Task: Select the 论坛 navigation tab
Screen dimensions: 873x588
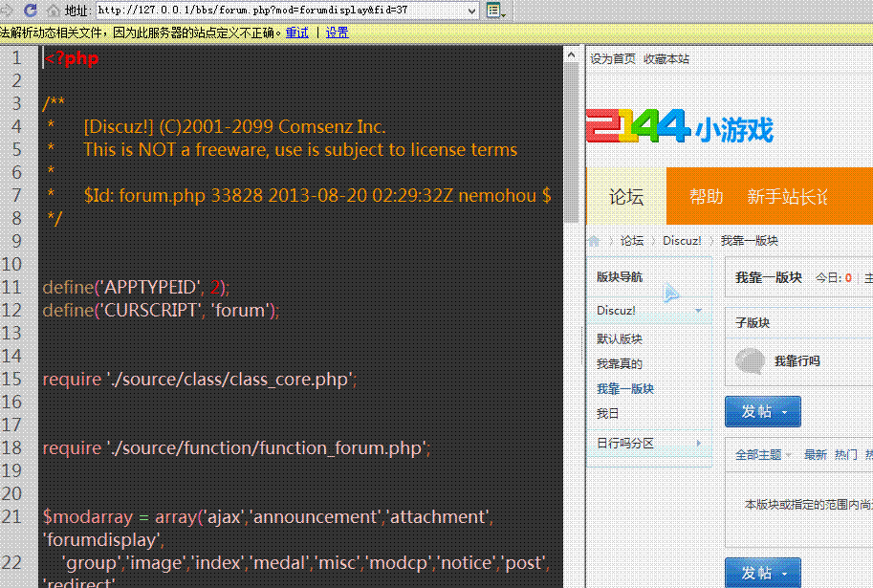Action: [x=626, y=197]
